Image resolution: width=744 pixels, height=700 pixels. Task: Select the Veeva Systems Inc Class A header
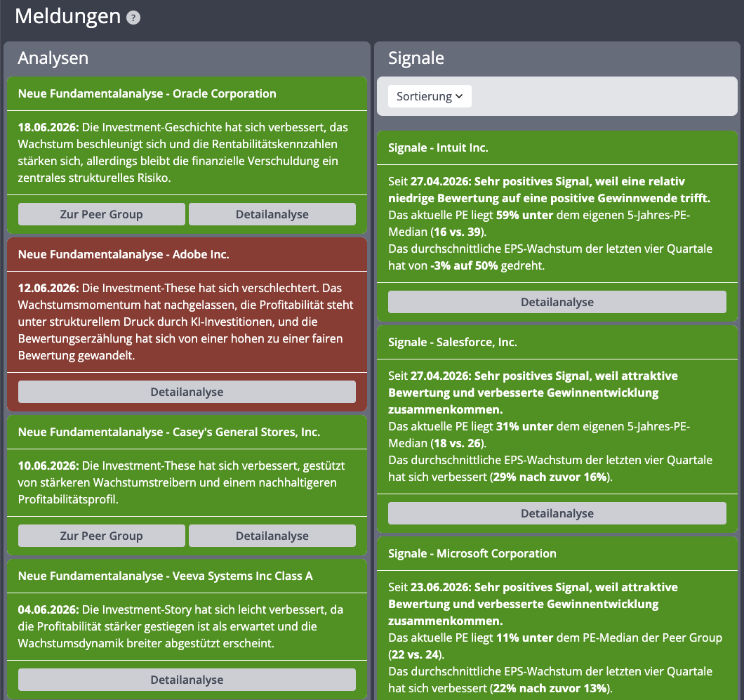[187, 576]
